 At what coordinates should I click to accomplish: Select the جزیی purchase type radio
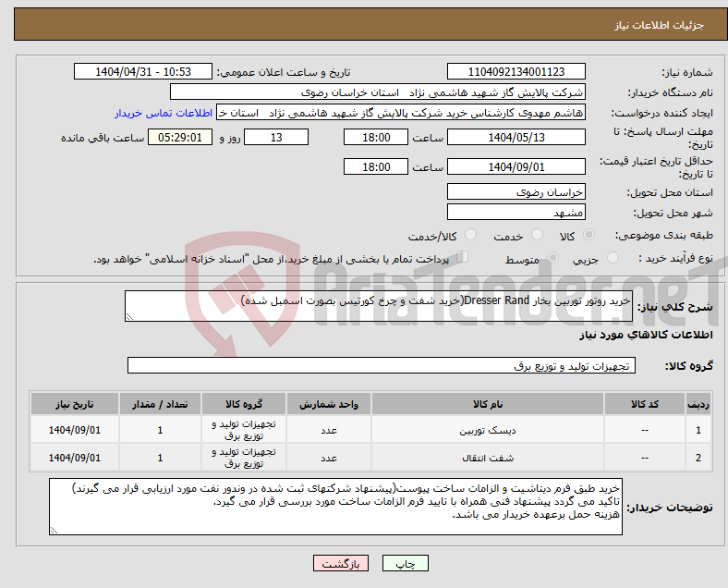tap(613, 257)
